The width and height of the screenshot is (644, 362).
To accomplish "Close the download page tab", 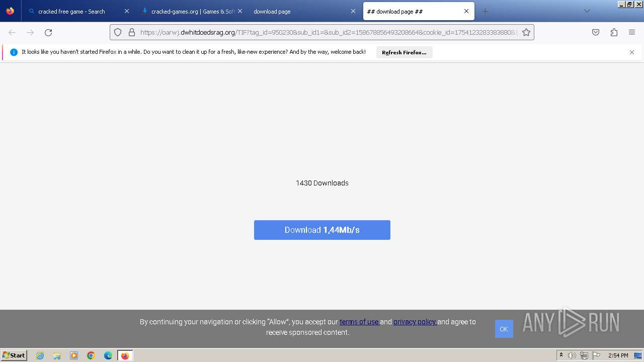I will (x=353, y=11).
